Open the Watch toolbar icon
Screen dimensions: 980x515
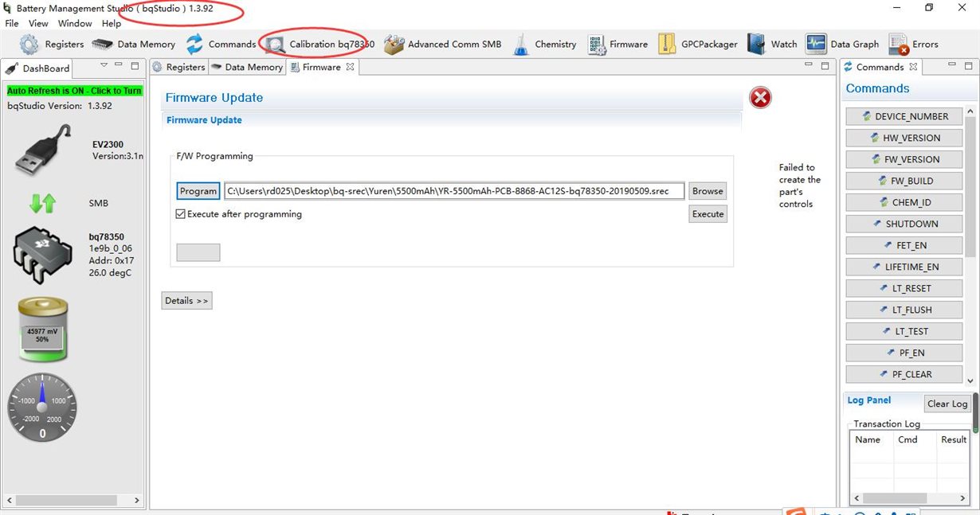(757, 44)
